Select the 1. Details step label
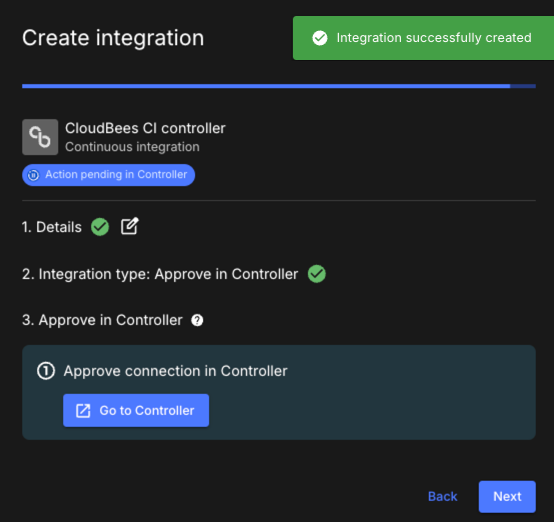The image size is (555, 522). click(52, 227)
